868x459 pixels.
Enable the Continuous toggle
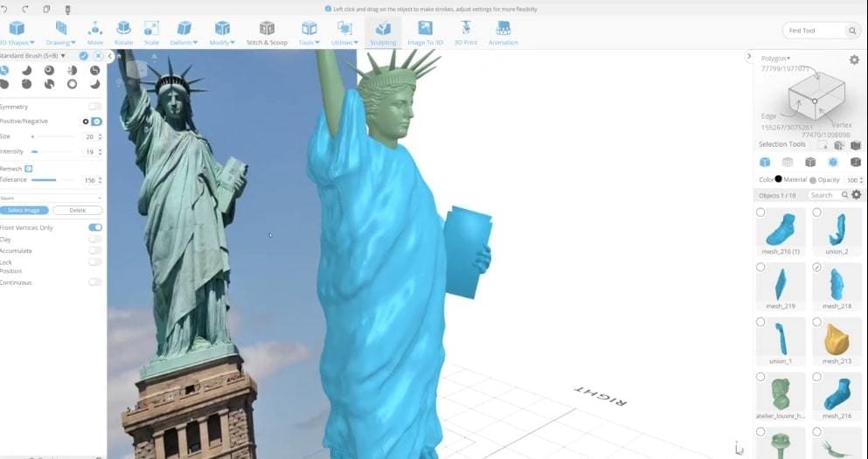(x=95, y=282)
